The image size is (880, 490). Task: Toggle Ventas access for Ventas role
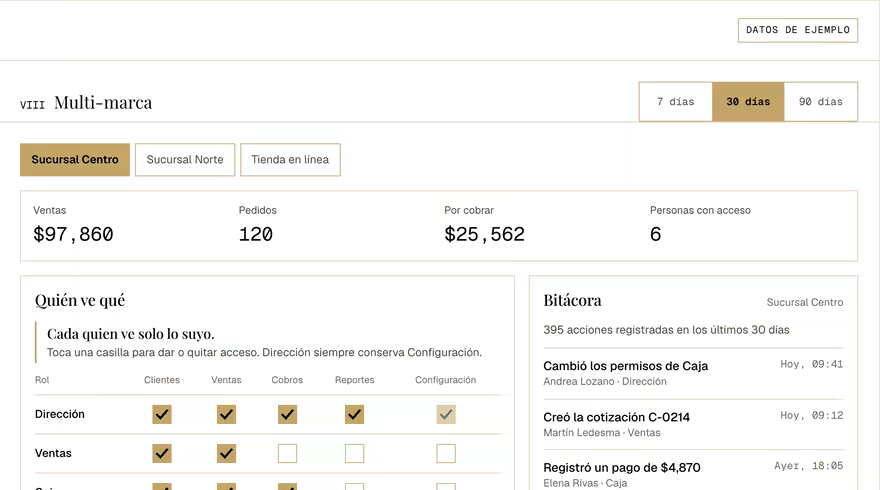coord(226,454)
